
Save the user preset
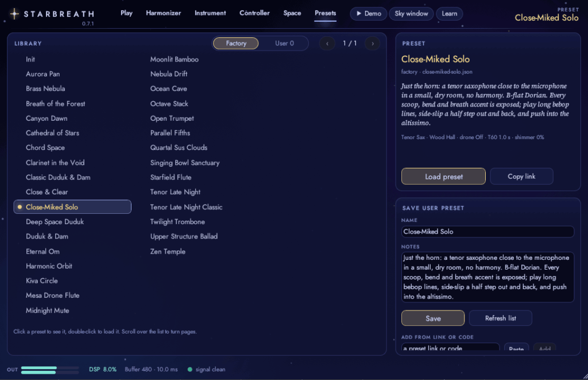point(433,318)
